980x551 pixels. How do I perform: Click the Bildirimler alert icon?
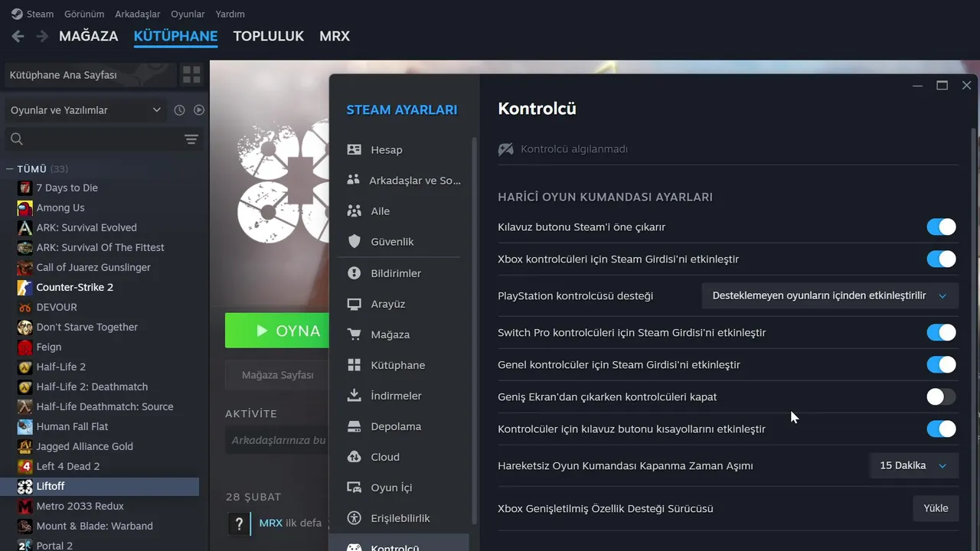click(354, 272)
